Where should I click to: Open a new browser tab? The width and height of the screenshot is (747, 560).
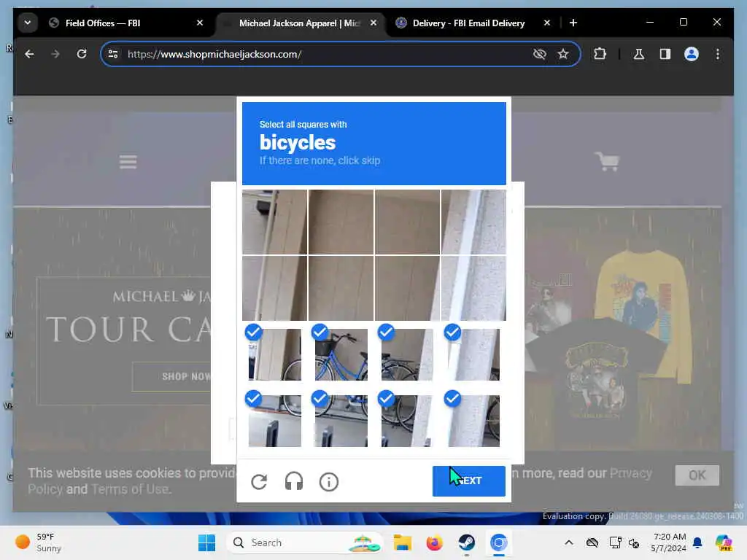[x=573, y=23]
